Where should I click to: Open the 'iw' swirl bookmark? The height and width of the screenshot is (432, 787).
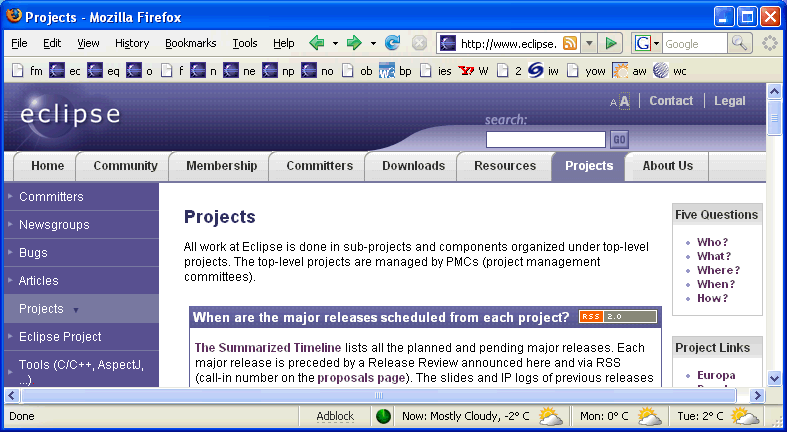tap(543, 71)
